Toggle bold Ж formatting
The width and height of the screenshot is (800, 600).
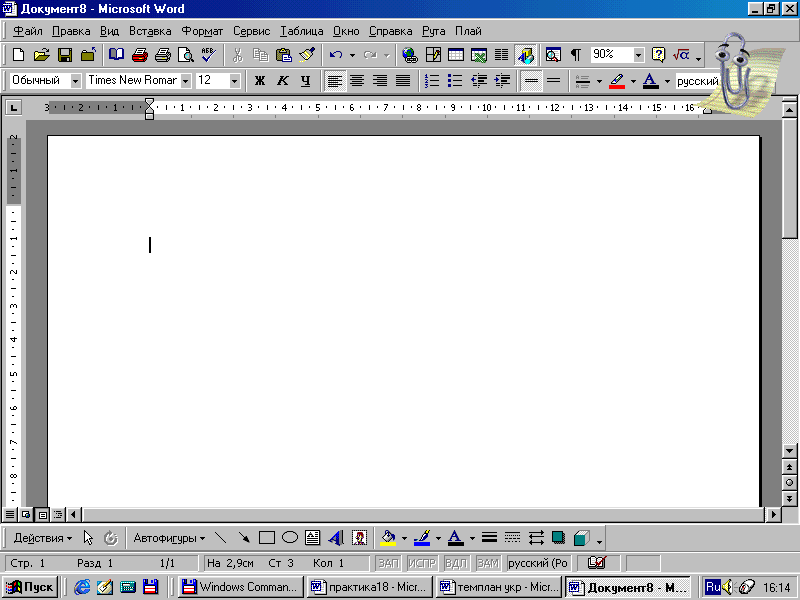[x=260, y=81]
